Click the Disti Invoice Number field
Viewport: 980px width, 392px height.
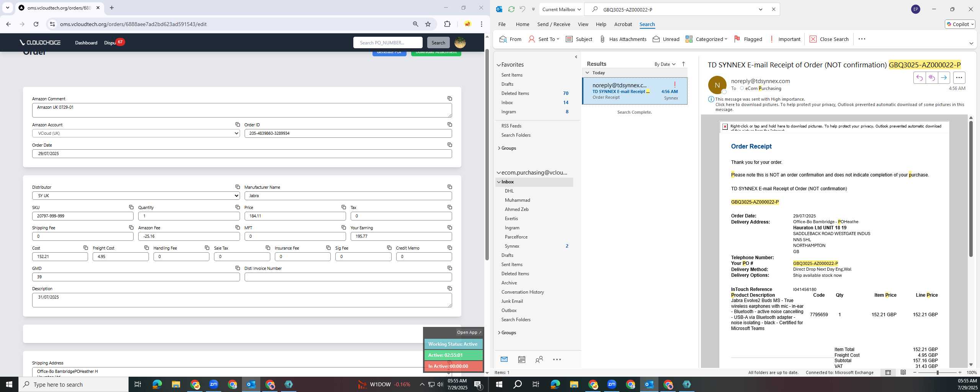(x=348, y=277)
